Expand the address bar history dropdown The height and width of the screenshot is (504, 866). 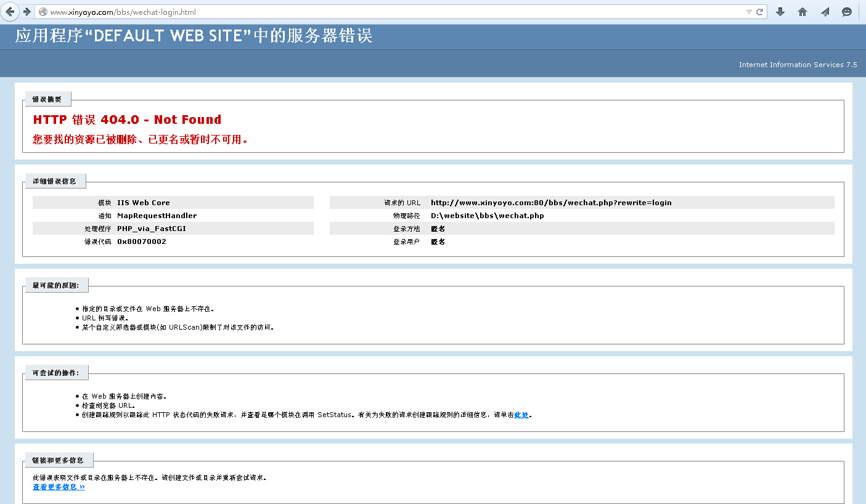tap(748, 12)
